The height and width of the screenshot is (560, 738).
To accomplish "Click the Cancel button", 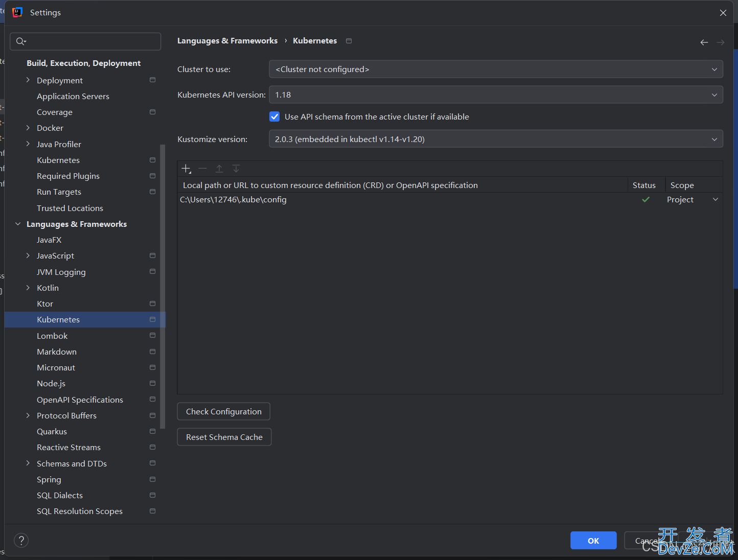I will [647, 541].
